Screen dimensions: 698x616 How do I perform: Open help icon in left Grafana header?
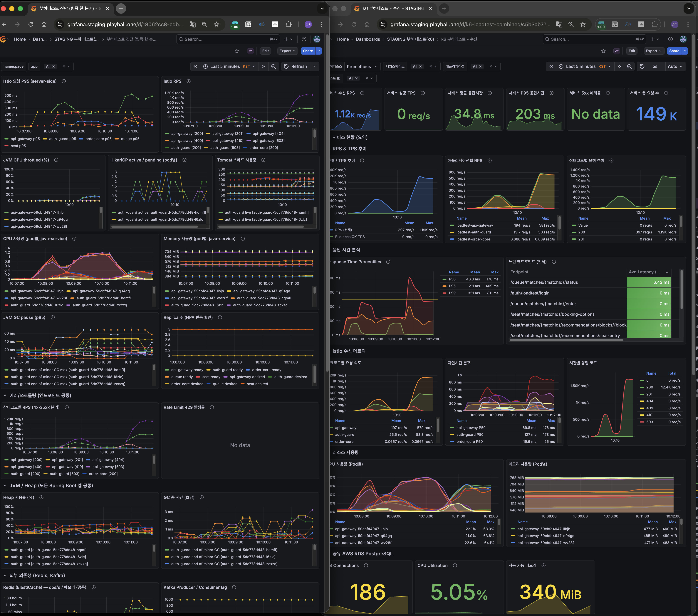click(x=304, y=39)
